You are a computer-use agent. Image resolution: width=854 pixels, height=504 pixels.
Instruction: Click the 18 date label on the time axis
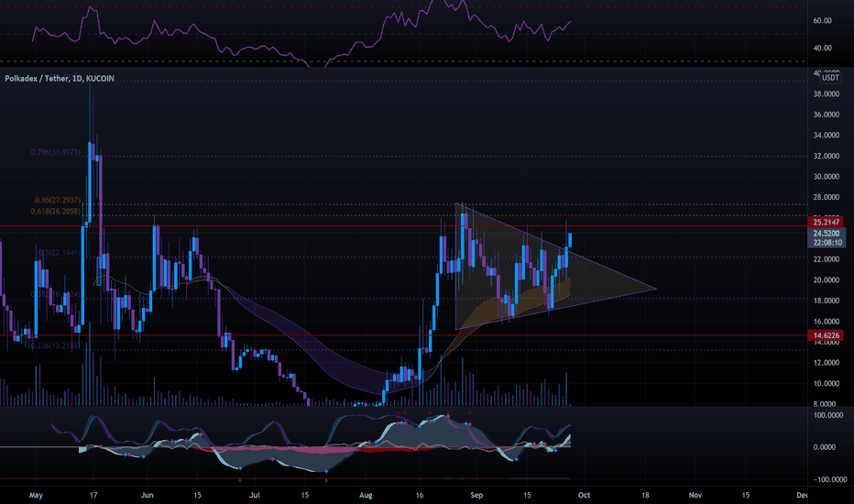click(645, 495)
